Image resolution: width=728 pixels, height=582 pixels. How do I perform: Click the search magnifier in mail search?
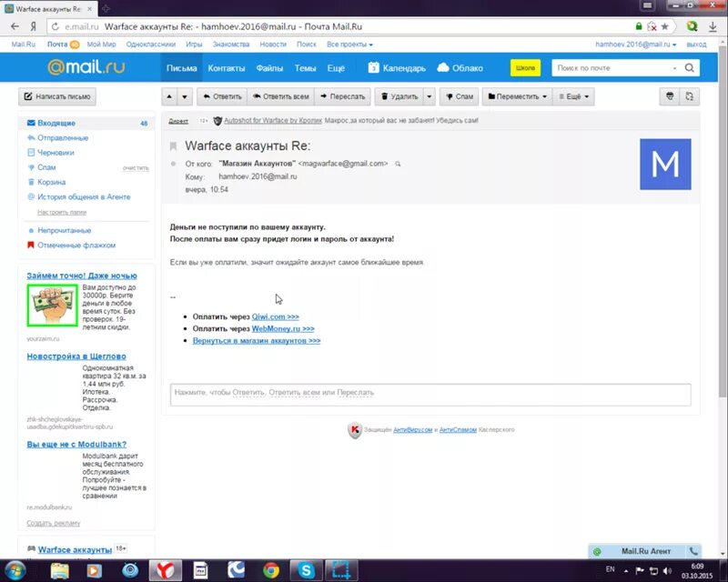click(x=690, y=68)
